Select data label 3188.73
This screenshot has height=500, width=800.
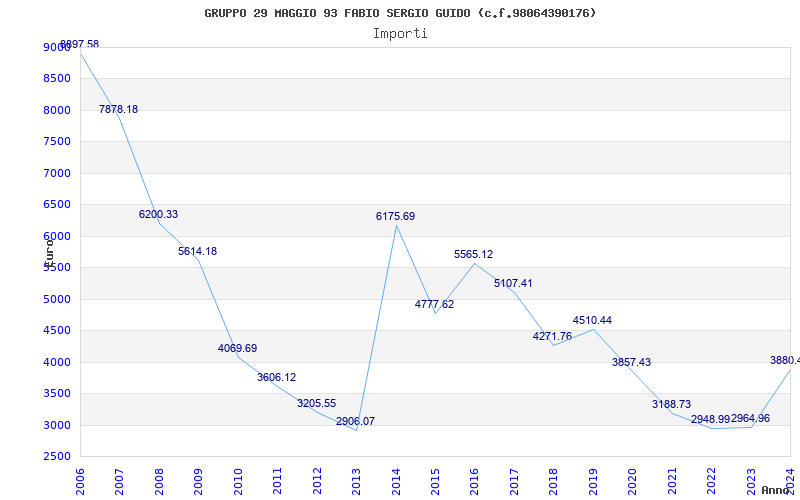(x=671, y=405)
